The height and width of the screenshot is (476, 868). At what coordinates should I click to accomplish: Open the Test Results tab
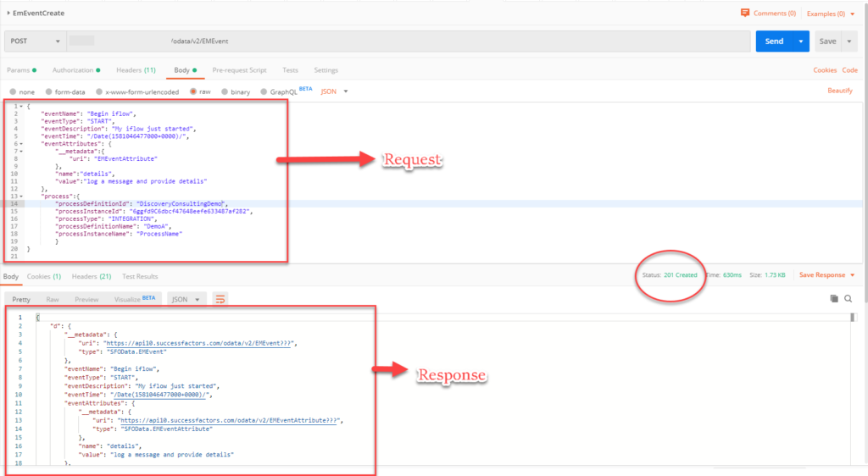[x=140, y=276]
